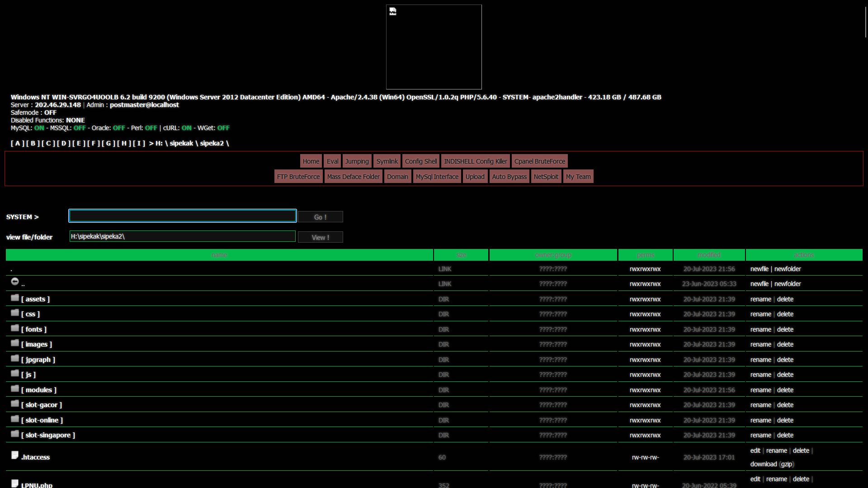
Task: Click delete for the slot-online folder
Action: pyautogui.click(x=785, y=420)
